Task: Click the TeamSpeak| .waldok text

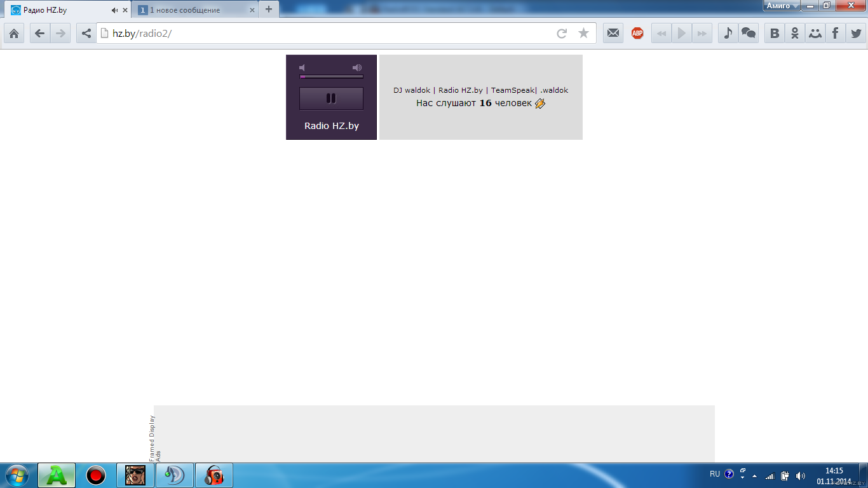Action: coord(529,90)
